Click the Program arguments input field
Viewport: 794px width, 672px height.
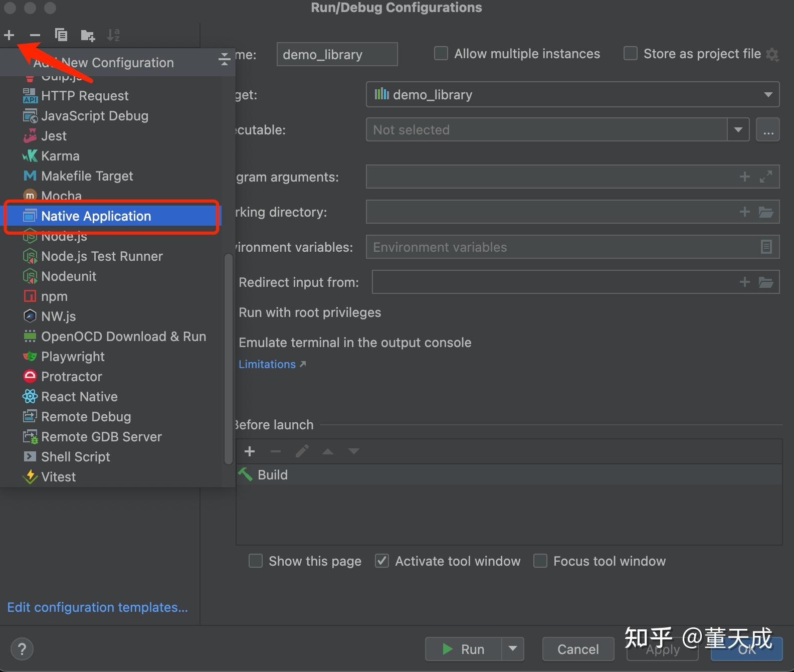click(x=572, y=177)
